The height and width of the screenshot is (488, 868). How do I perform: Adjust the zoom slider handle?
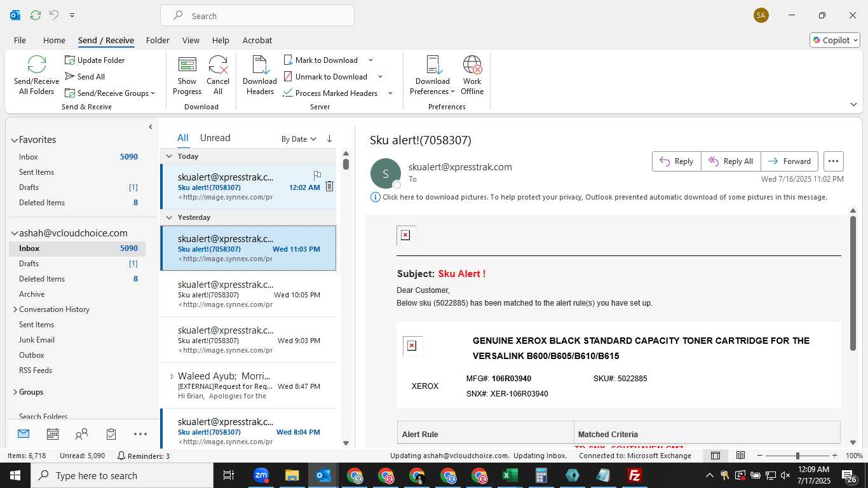(x=797, y=456)
